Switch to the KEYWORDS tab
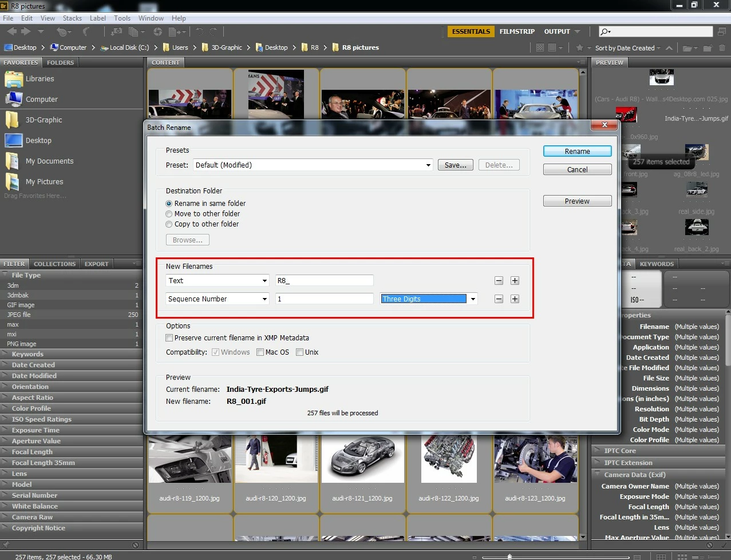731x560 pixels. pyautogui.click(x=657, y=264)
